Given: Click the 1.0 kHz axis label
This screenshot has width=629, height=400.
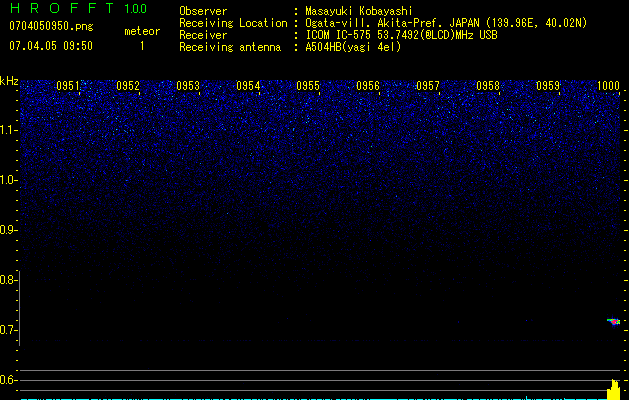Looking at the screenshot, I should point(8,180).
